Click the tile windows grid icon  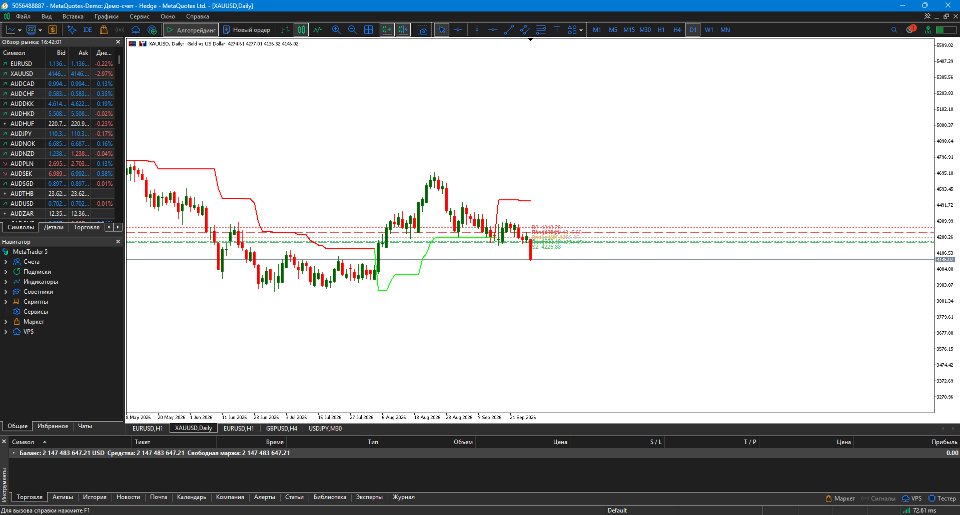tap(369, 29)
